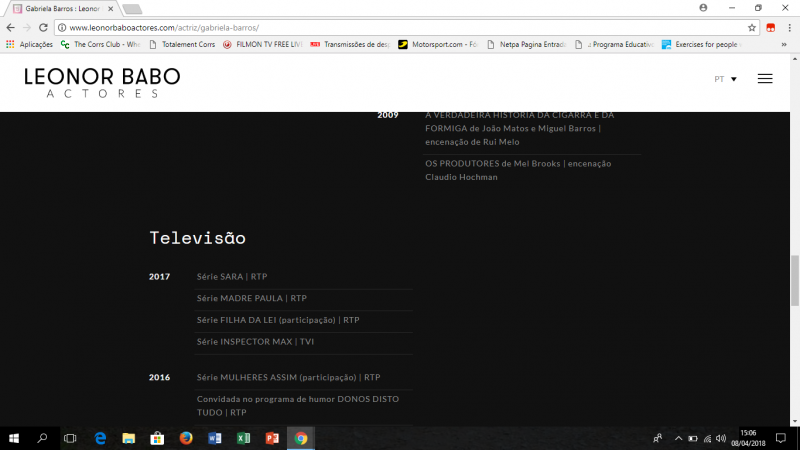Open File Explorer from the taskbar

point(129,438)
